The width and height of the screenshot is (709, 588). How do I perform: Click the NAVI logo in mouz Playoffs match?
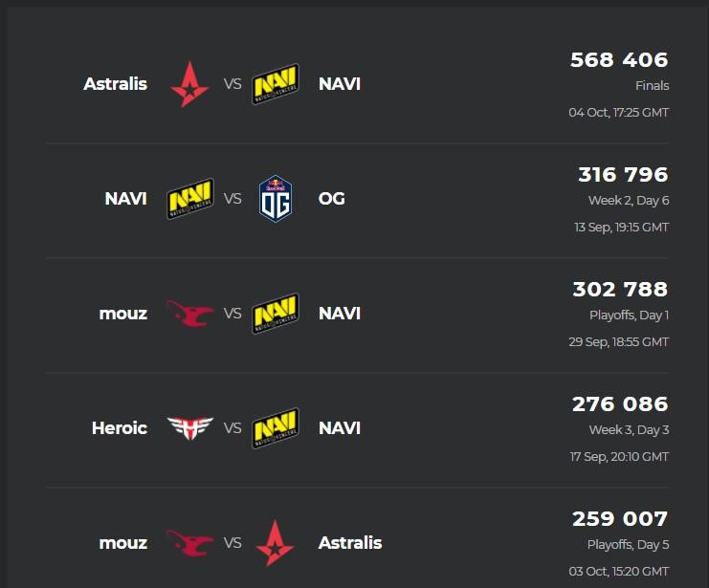click(x=276, y=314)
